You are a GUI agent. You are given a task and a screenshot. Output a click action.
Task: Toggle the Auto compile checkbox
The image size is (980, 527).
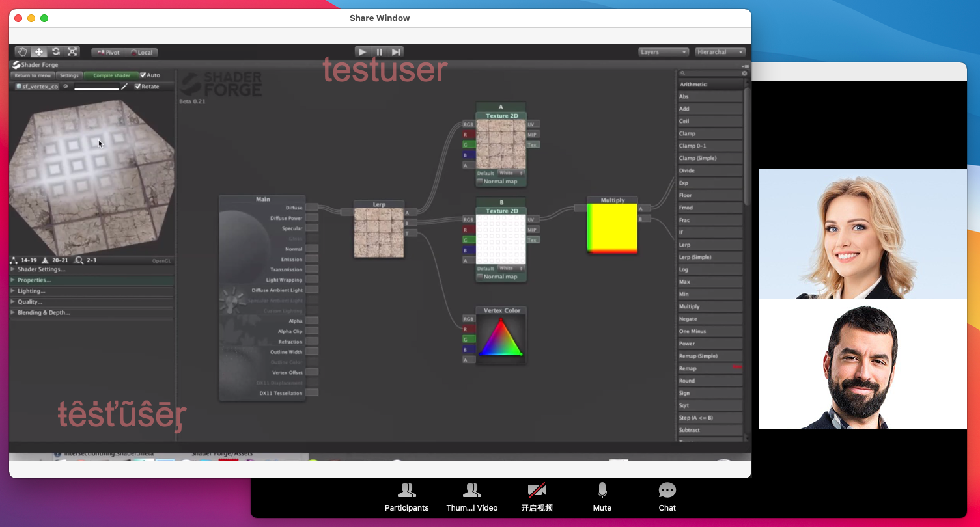(x=144, y=75)
